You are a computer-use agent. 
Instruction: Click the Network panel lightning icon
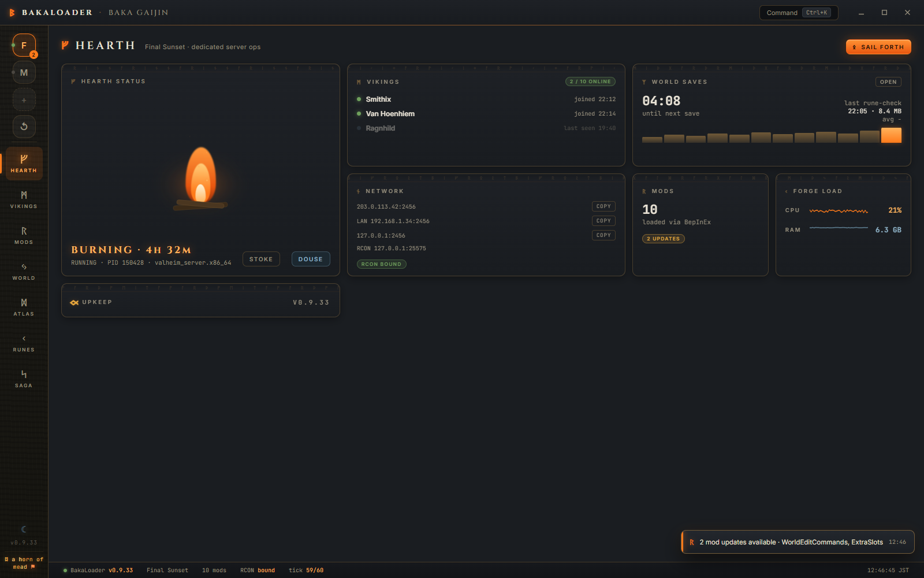click(x=359, y=191)
